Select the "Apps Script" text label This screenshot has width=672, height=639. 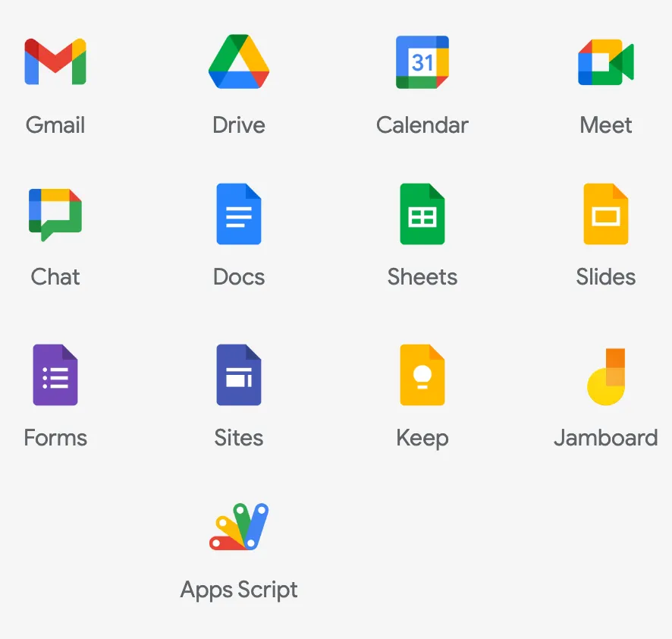click(x=239, y=590)
